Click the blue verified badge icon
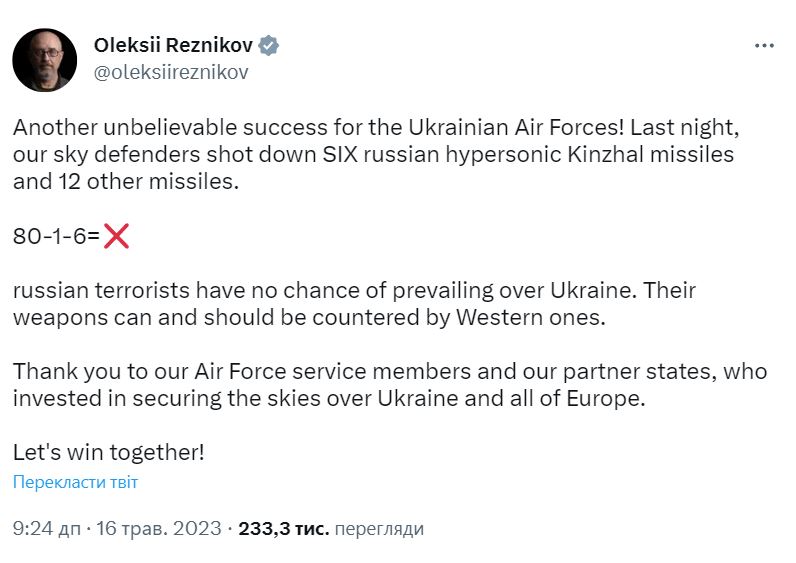The height and width of the screenshot is (563, 796). pyautogui.click(x=269, y=45)
